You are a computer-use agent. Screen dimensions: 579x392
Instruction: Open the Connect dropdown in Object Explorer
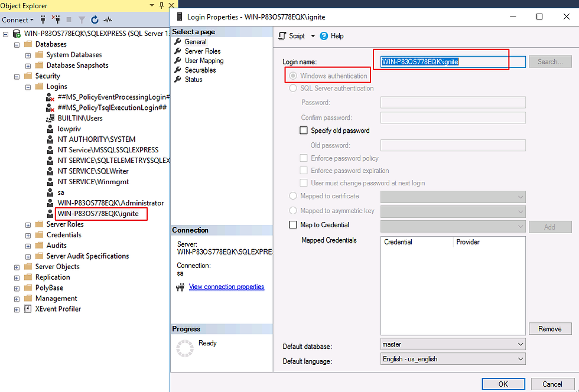tap(18, 20)
